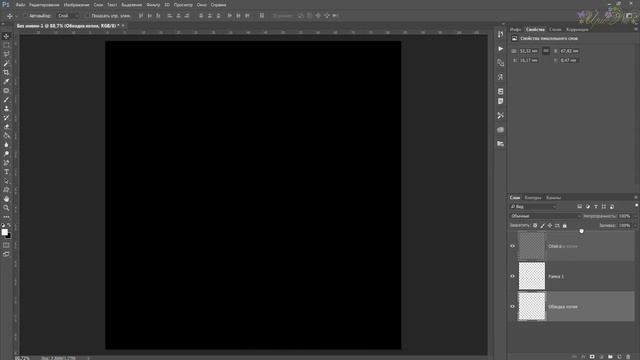Click the create new layer icon
640x360 pixels.
[619, 357]
